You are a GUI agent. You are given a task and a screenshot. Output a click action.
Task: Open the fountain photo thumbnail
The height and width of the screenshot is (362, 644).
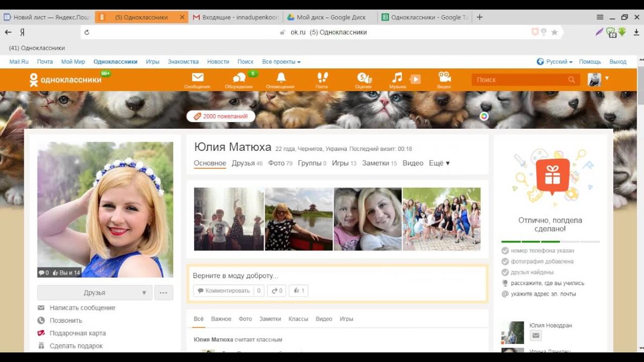229,219
